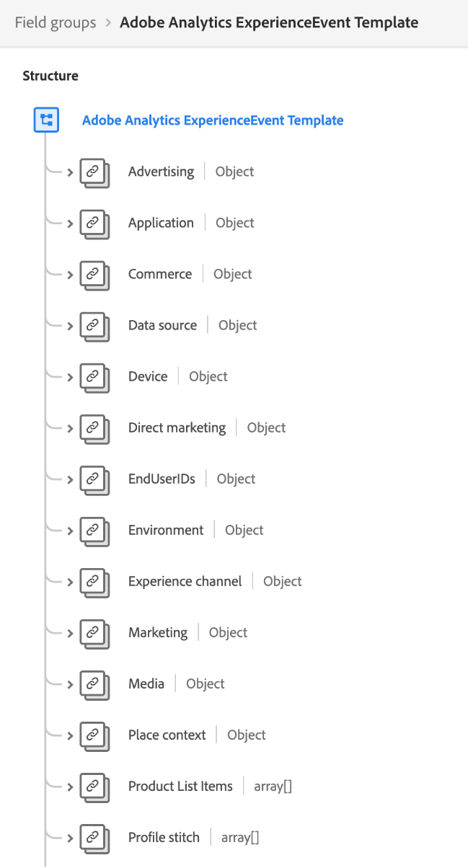
Task: Click the Structure section label
Action: [x=50, y=76]
